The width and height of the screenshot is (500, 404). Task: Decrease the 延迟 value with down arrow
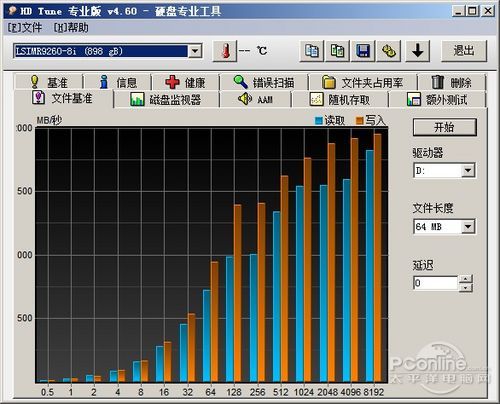point(466,287)
